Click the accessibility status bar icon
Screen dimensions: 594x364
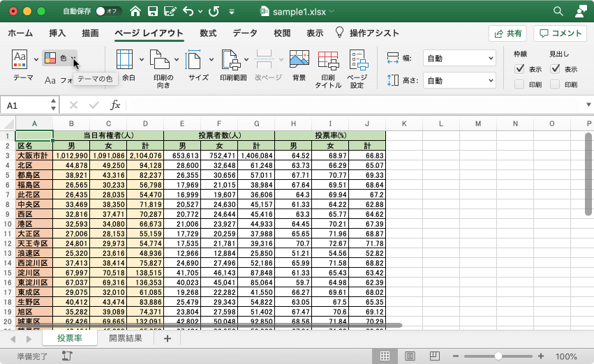(x=67, y=356)
